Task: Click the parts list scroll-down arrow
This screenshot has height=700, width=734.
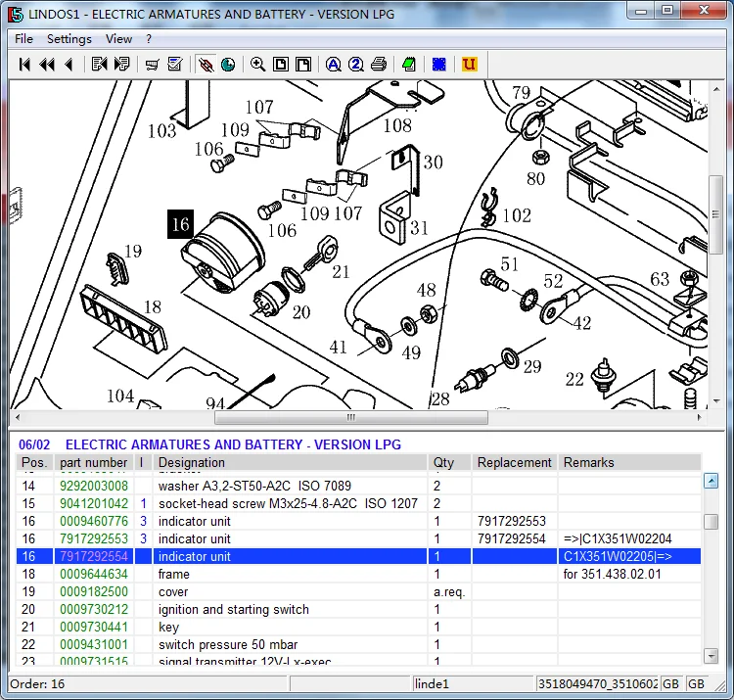Action: [711, 655]
